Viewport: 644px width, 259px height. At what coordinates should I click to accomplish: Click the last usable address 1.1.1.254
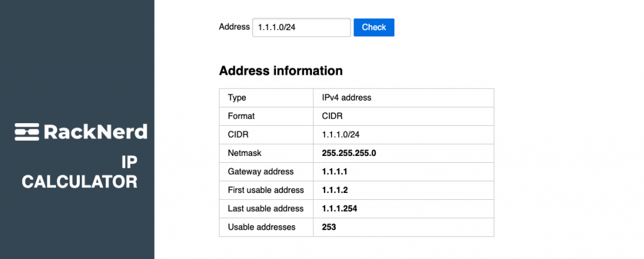coord(340,209)
